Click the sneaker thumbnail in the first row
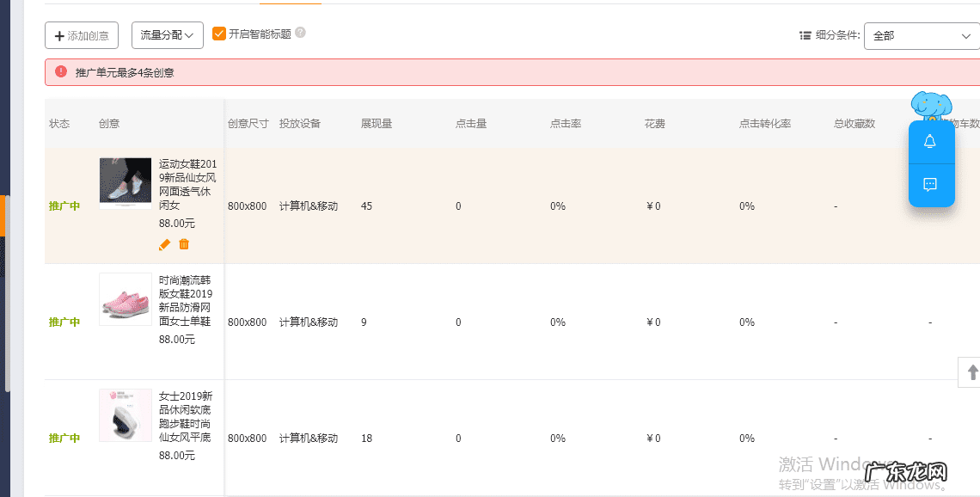Viewport: 980px width, 497px height. 125,182
